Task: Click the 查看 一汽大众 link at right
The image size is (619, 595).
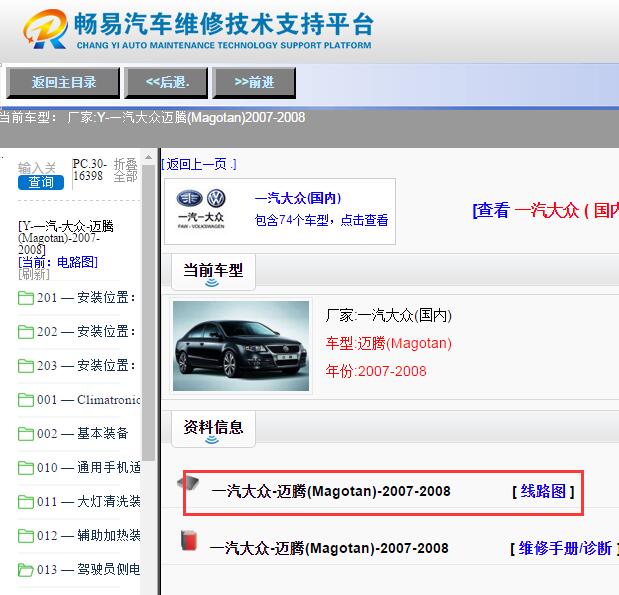Action: 546,210
